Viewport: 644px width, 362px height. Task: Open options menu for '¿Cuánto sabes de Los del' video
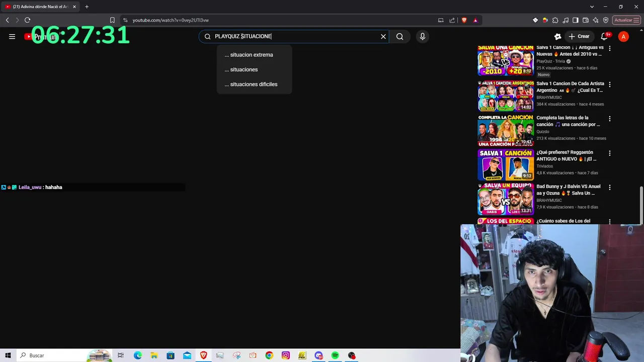[610, 221]
